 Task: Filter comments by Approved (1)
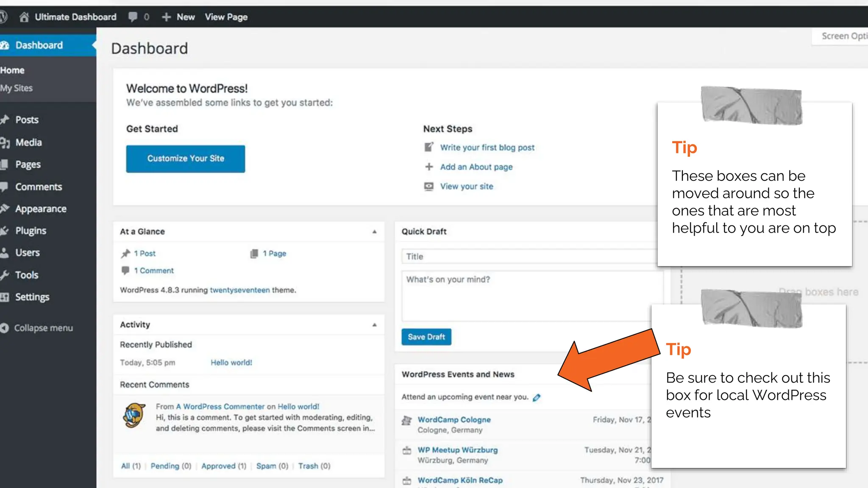pos(224,466)
